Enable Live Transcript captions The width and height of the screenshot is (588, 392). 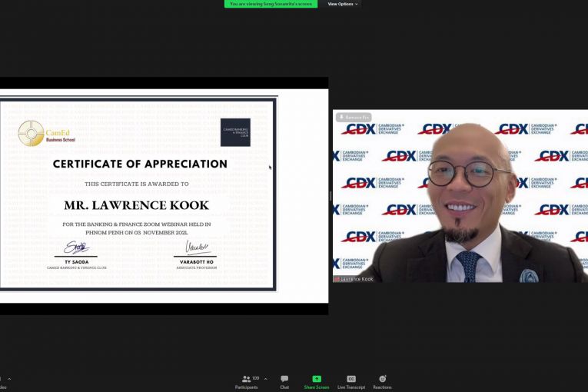coord(351,382)
